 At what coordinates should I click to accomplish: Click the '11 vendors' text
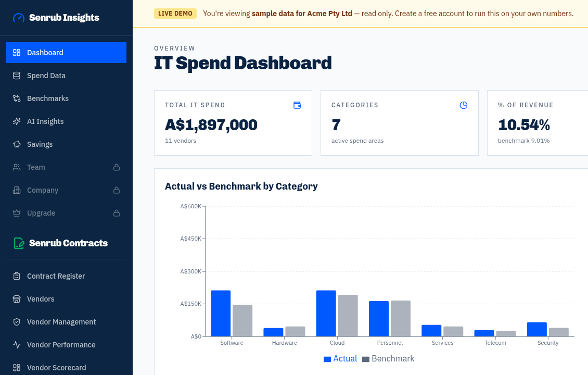(181, 141)
